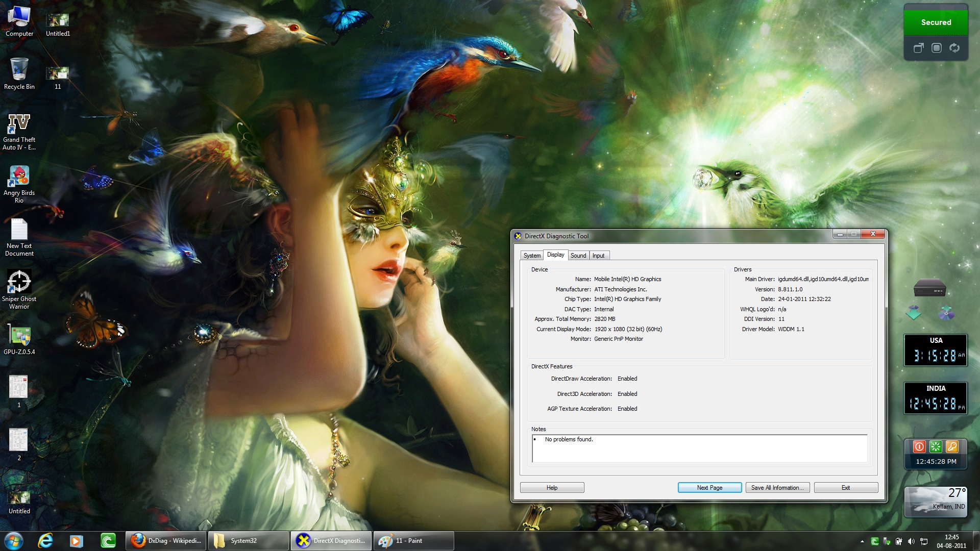The image size is (980, 551).
Task: Switch to the DxDiag Wikipedia Firefox window
Action: [166, 541]
